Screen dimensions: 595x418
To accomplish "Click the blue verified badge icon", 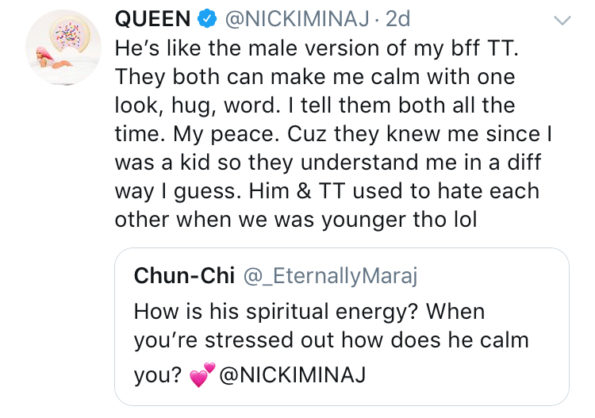I will coord(207,19).
